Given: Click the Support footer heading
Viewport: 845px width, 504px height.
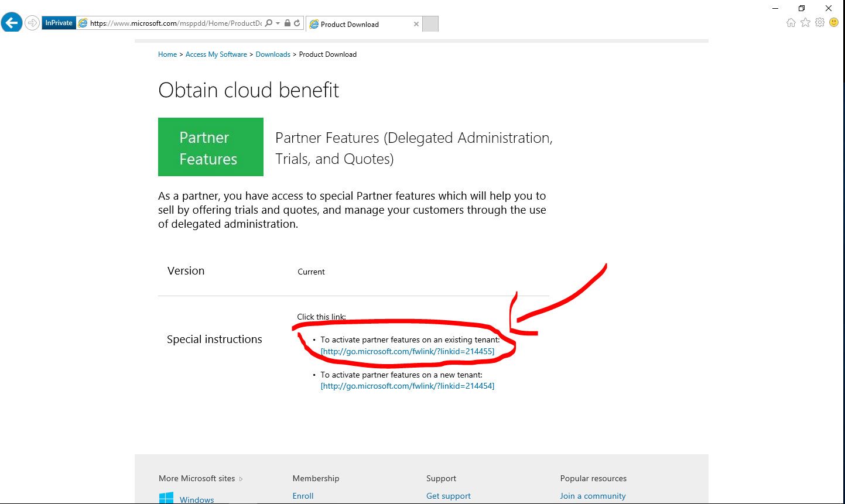Looking at the screenshot, I should coord(442,478).
